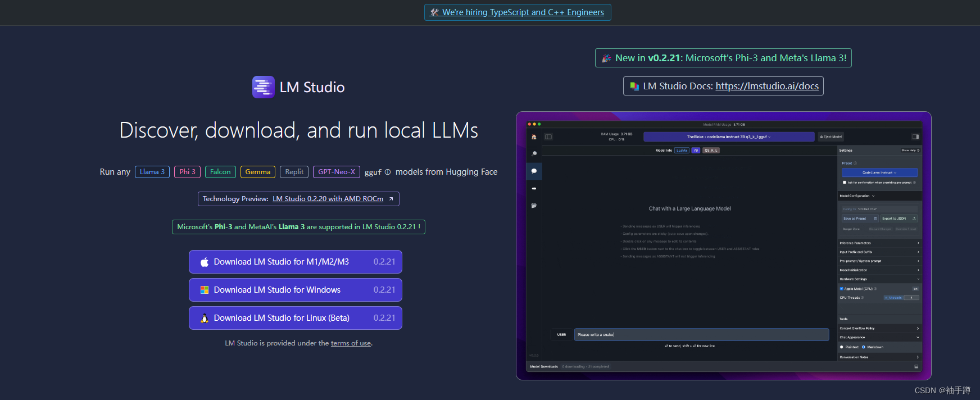Expand Conversation Notes section
980x400 pixels.
tap(879, 357)
